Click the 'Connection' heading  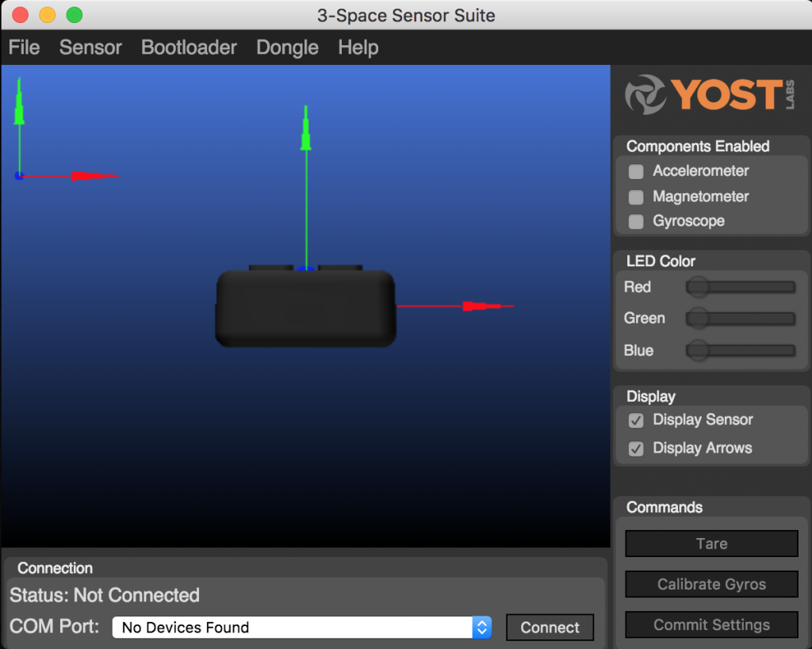pos(55,568)
